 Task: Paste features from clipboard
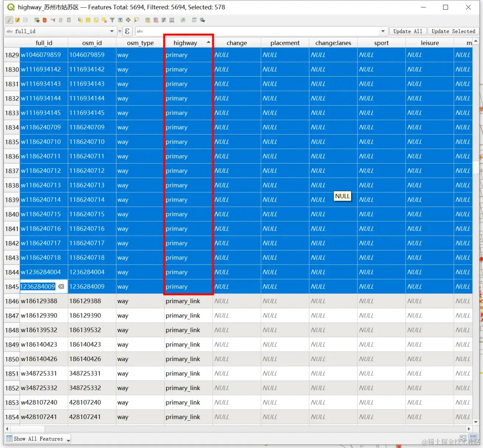68,20
